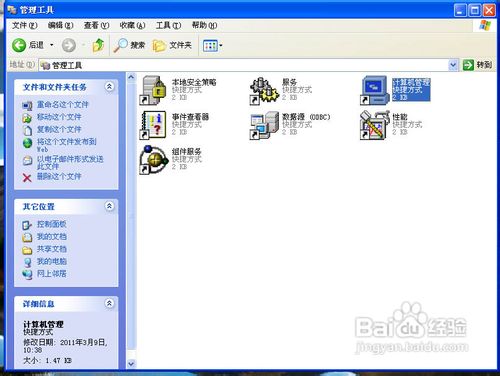The height and width of the screenshot is (376, 500).
Task: Collapse the 其它位置 panel
Action: click(x=109, y=206)
